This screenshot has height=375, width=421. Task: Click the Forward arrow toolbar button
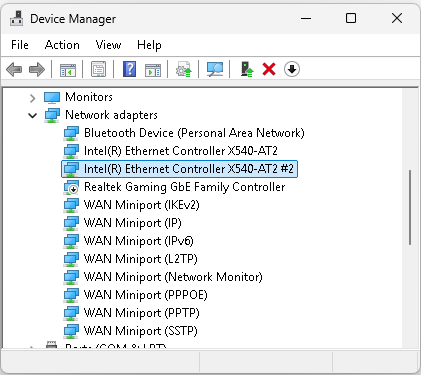point(37,70)
